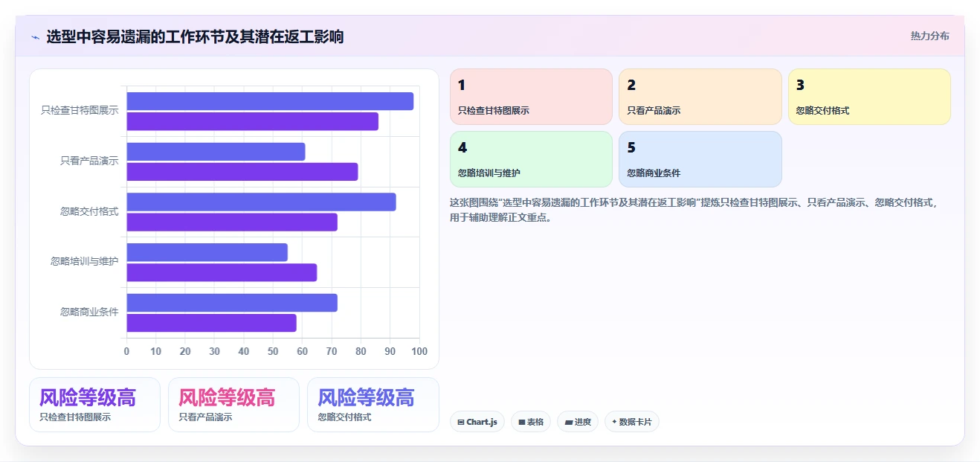Click the 数据卡片 tag chip
Screen dimensions: 980x462
coord(631,422)
